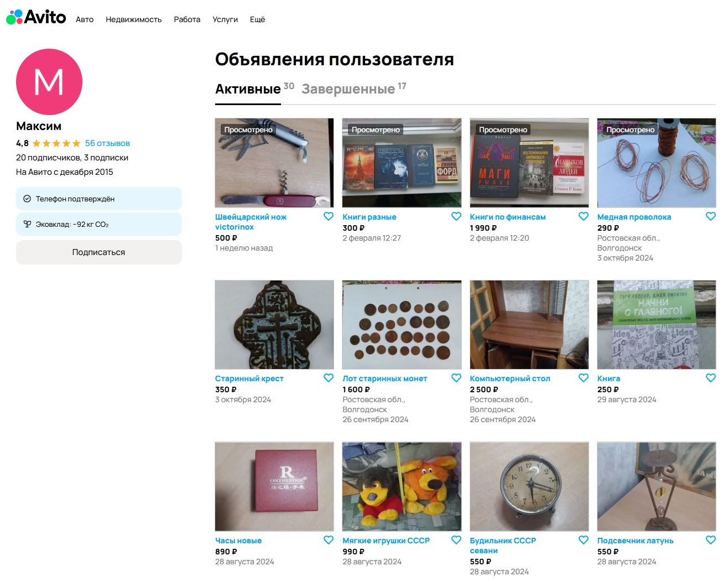Open the Ещё menu

click(257, 19)
